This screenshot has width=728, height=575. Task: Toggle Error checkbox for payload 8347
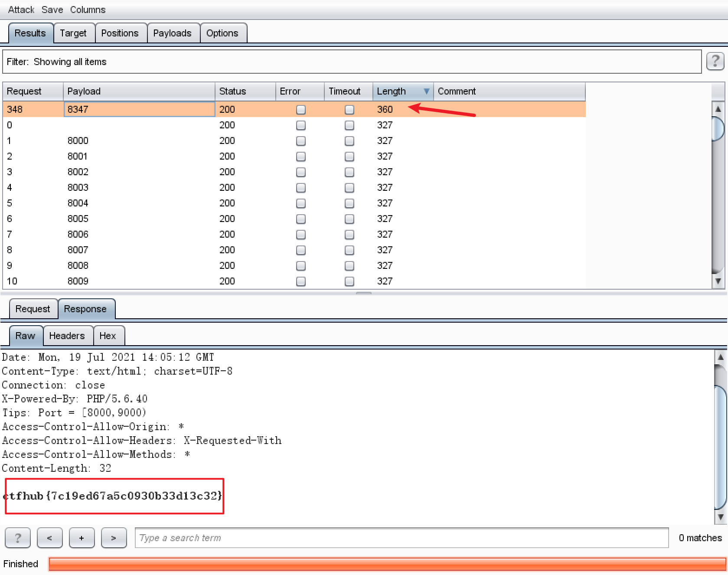300,110
